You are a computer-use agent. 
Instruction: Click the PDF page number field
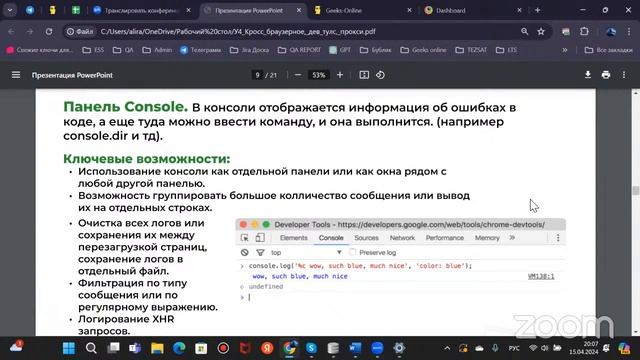[257, 75]
